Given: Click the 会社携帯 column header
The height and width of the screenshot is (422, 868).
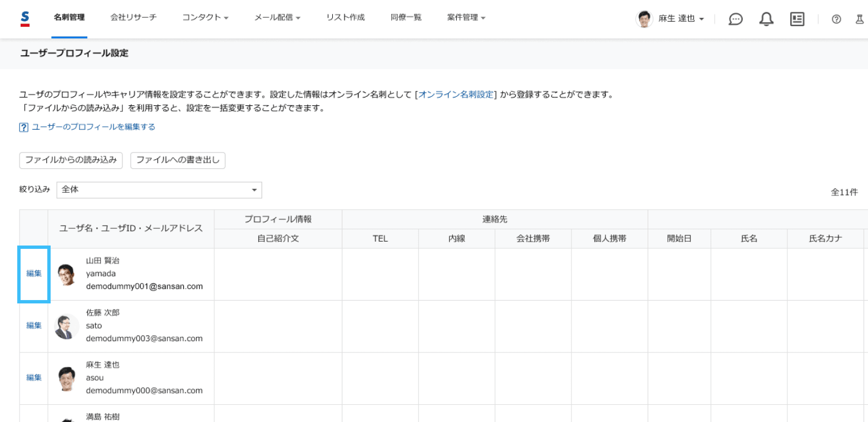Looking at the screenshot, I should click(x=533, y=239).
